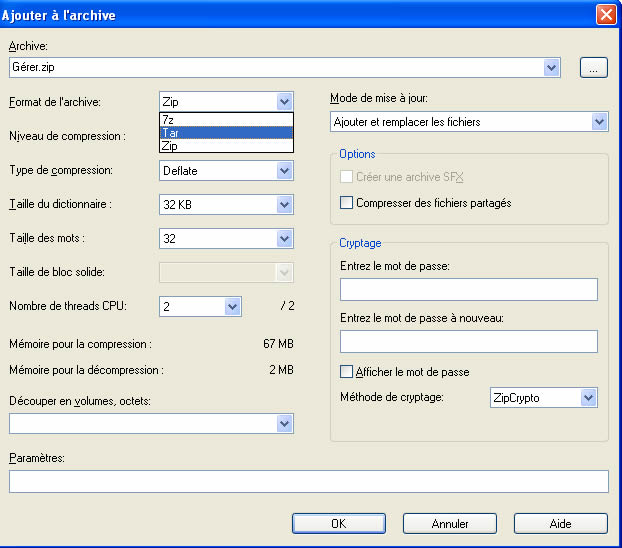Click the browse button with three dots

(x=593, y=67)
